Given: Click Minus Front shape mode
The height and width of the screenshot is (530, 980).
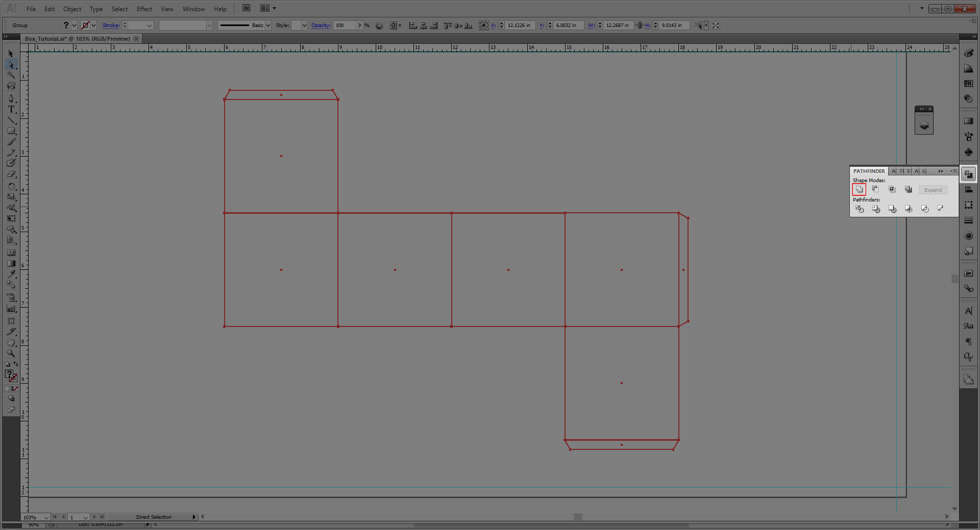Looking at the screenshot, I should [x=875, y=189].
